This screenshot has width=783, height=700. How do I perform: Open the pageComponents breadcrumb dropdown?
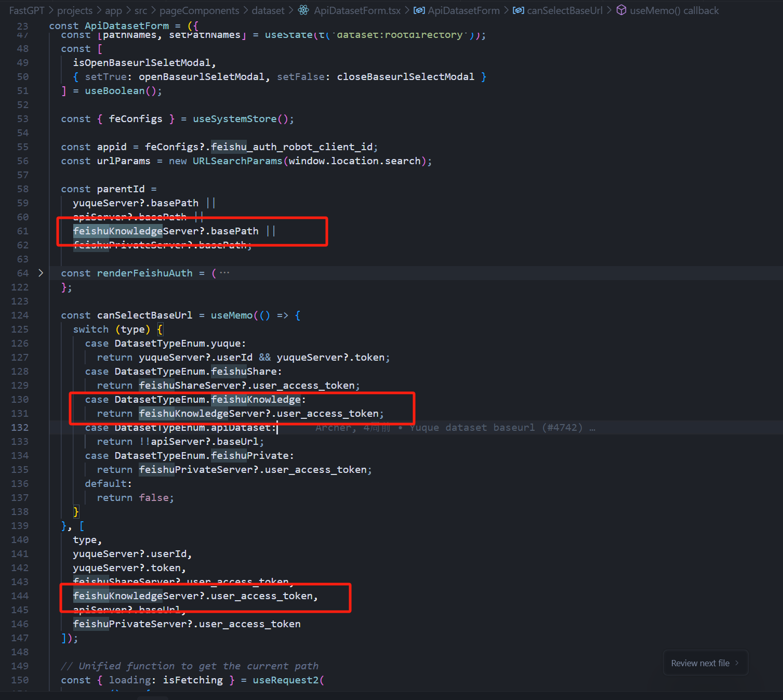(x=199, y=10)
